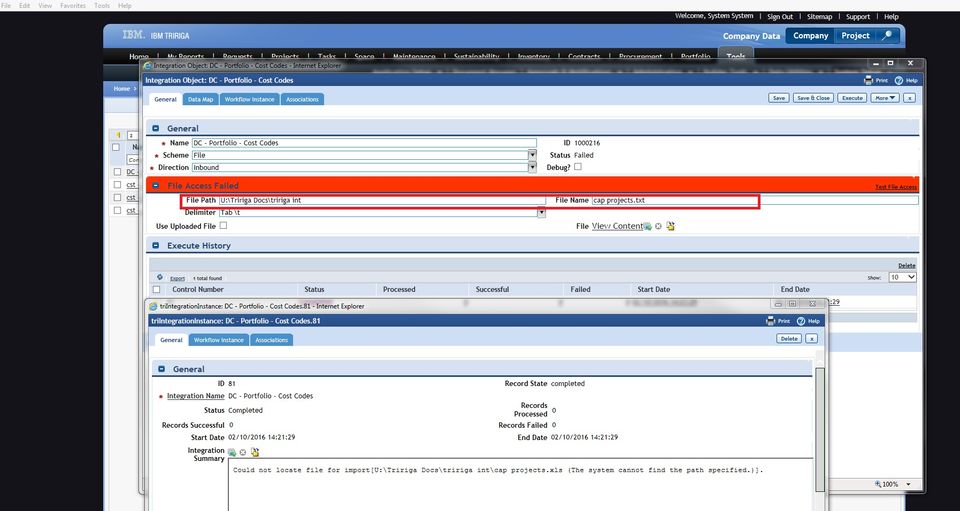Check the Use Uploaded File checkbox

point(223,225)
